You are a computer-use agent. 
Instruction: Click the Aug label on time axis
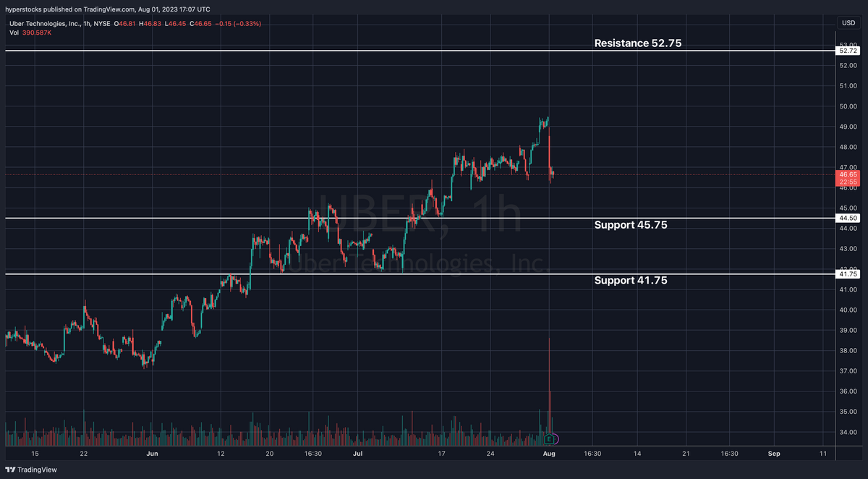point(548,454)
